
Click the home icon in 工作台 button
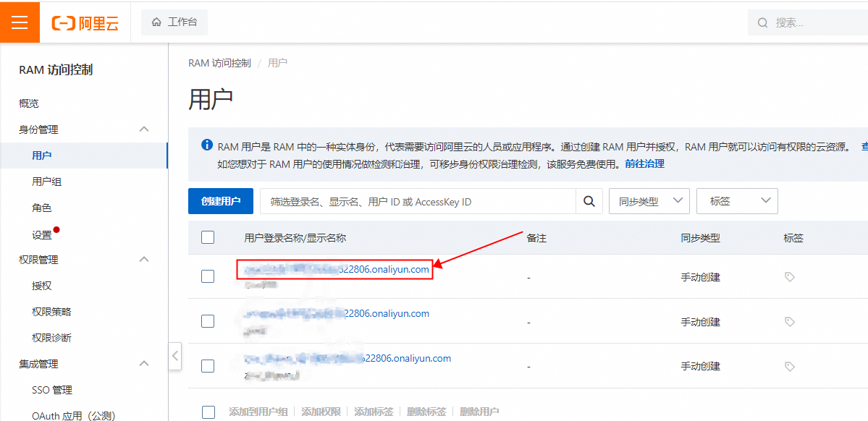[156, 22]
